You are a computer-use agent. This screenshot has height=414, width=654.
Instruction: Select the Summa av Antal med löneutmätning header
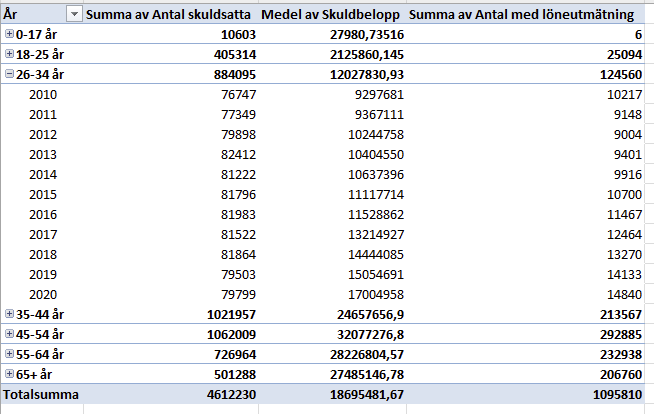pos(521,15)
